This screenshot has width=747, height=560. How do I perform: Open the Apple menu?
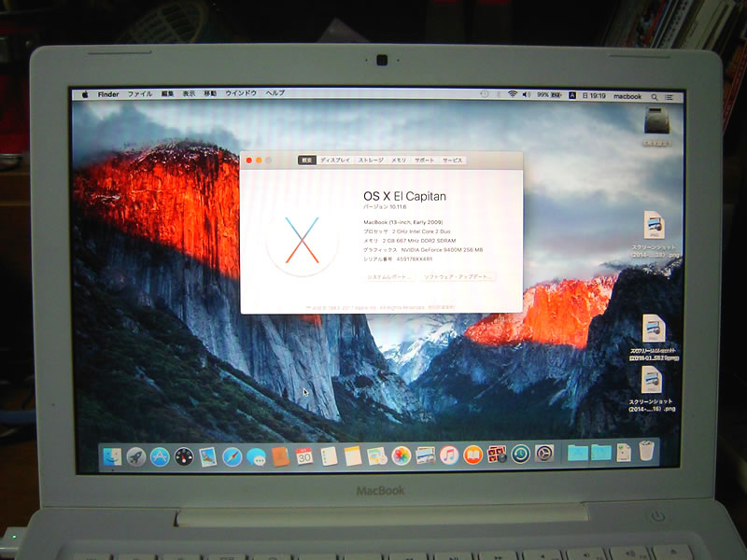point(85,94)
